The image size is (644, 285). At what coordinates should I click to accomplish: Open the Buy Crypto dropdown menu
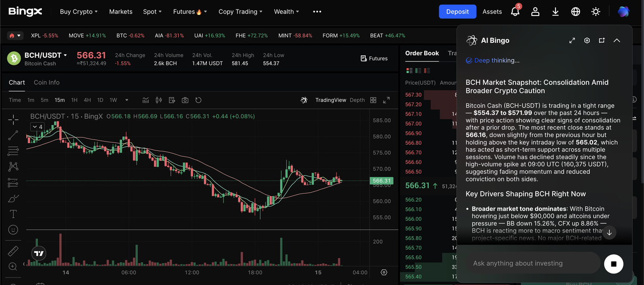pyautogui.click(x=78, y=12)
